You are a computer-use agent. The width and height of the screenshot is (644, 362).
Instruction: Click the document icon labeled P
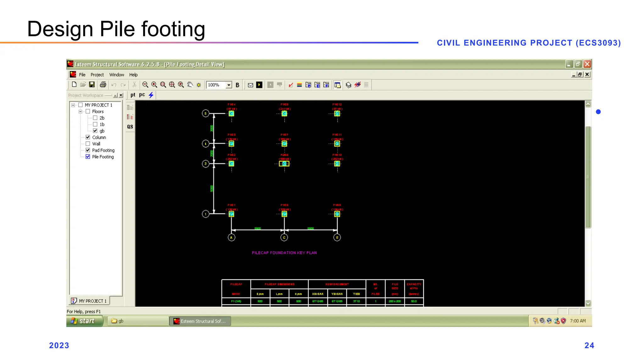coord(308,85)
